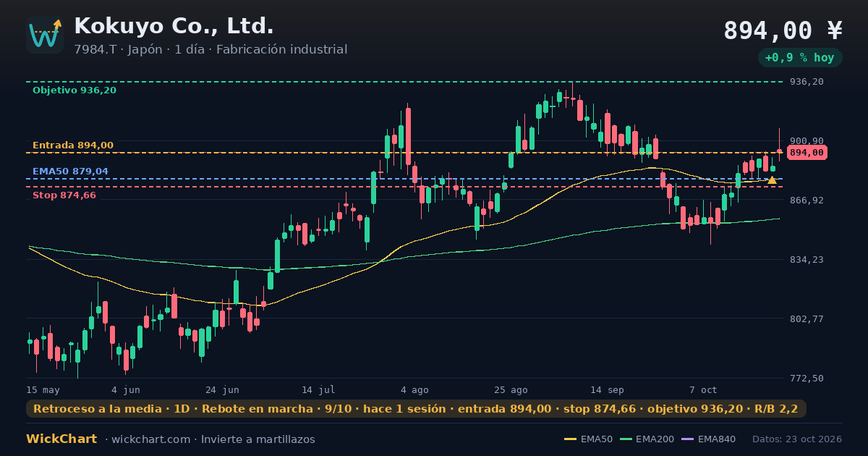The height and width of the screenshot is (456, 868).
Task: Click the 25 ago date label
Action: (x=511, y=390)
